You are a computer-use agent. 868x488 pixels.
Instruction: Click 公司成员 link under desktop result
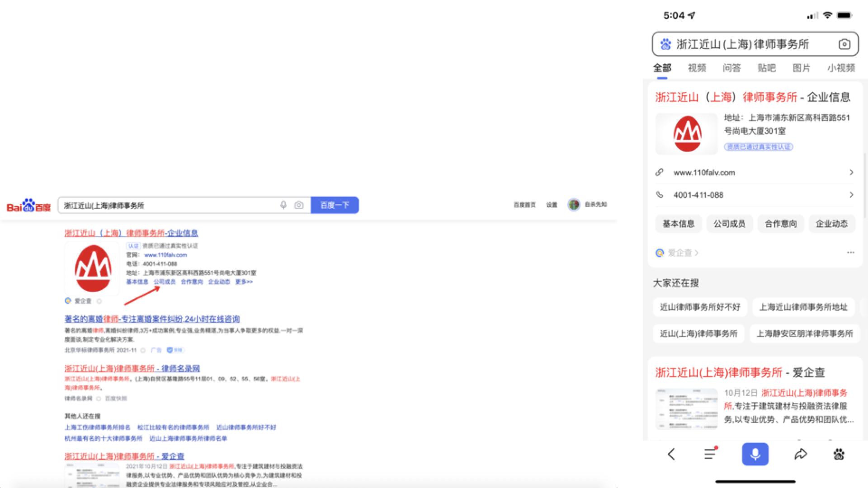click(x=165, y=282)
